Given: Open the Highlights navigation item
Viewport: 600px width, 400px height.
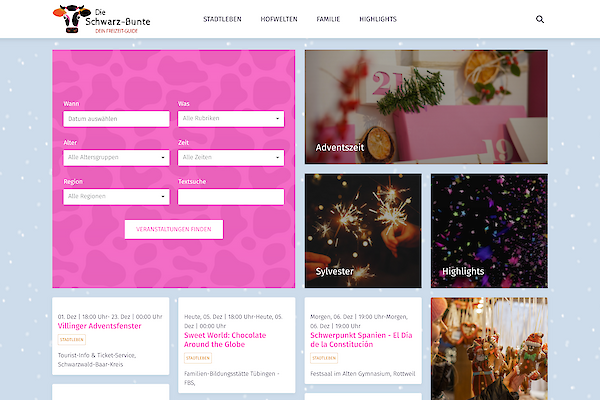Looking at the screenshot, I should pos(378,19).
